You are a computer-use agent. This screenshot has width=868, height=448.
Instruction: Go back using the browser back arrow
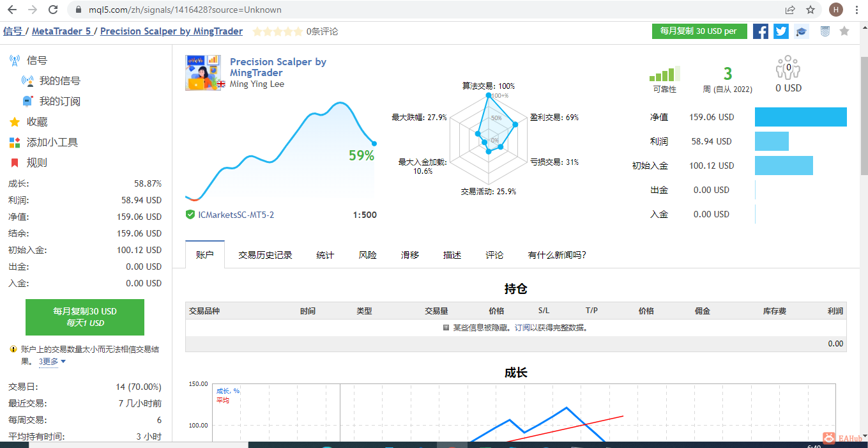pyautogui.click(x=11, y=10)
